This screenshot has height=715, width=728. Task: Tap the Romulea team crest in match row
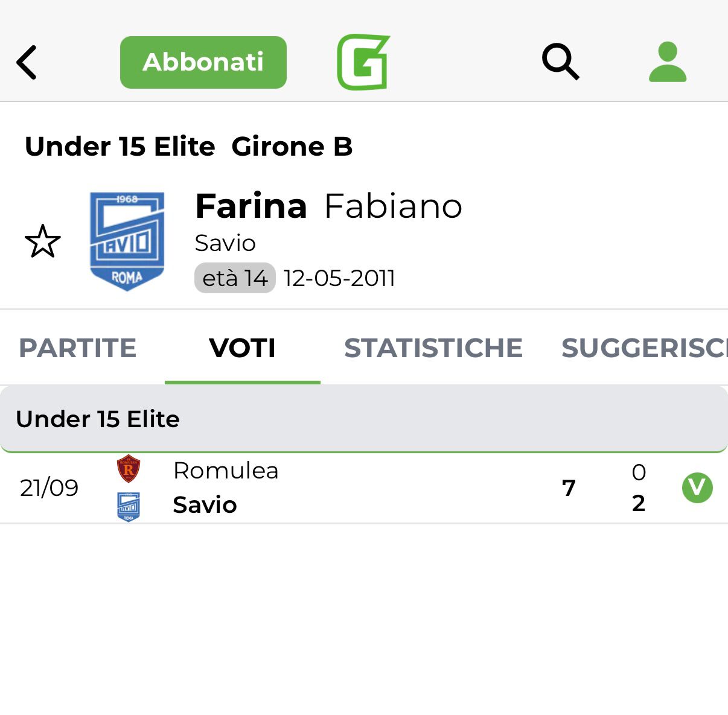[x=129, y=469]
